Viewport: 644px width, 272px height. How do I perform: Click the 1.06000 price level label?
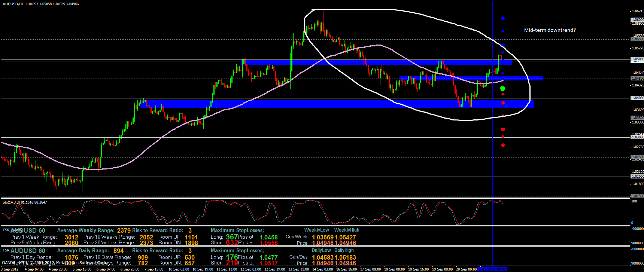coord(637,19)
